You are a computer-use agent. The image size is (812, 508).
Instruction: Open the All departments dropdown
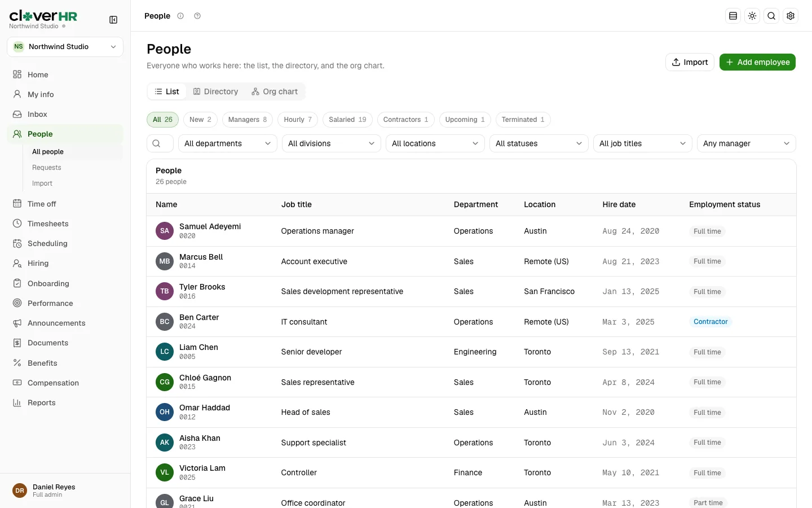(x=228, y=143)
